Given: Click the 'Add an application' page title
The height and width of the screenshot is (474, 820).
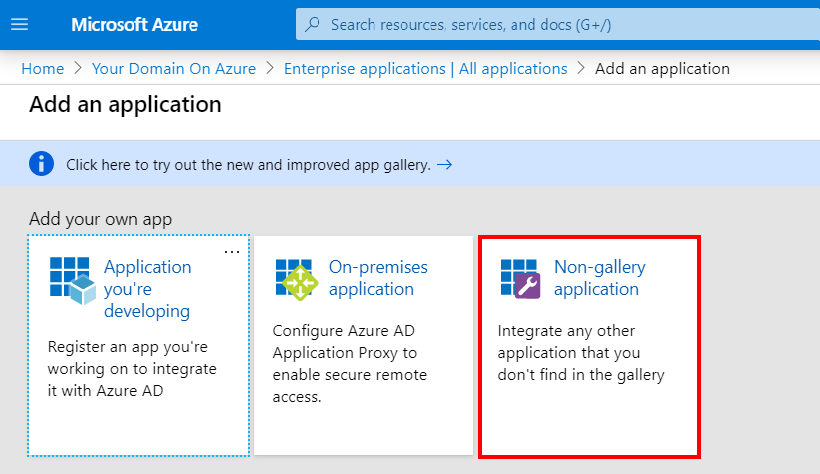Looking at the screenshot, I should 126,105.
